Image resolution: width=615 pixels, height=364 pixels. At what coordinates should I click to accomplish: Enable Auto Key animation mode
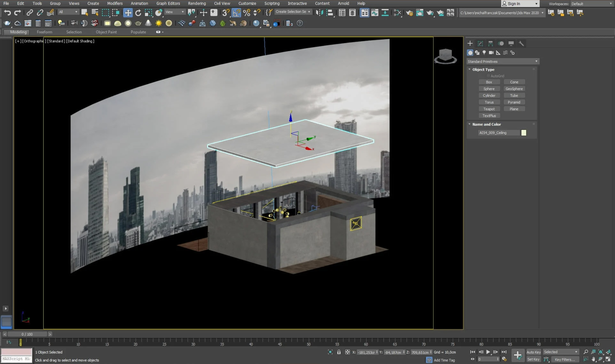click(x=533, y=352)
